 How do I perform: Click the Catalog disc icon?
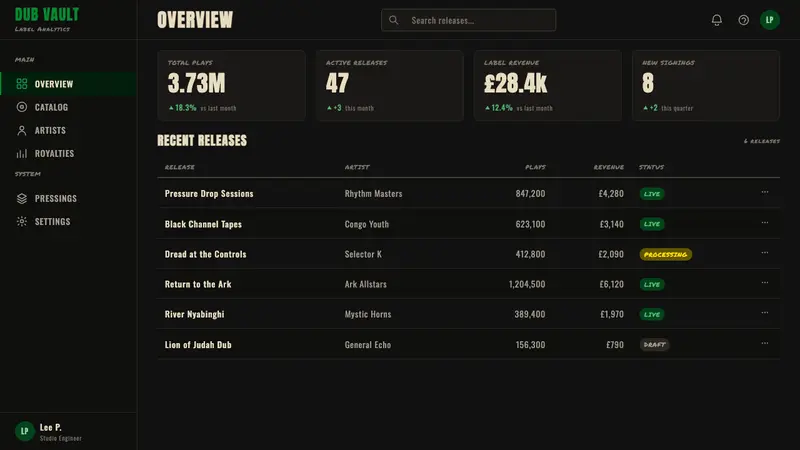[21, 107]
